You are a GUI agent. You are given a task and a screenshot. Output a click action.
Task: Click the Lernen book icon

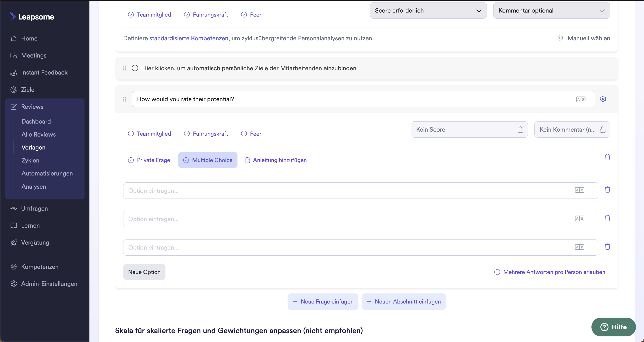click(14, 225)
